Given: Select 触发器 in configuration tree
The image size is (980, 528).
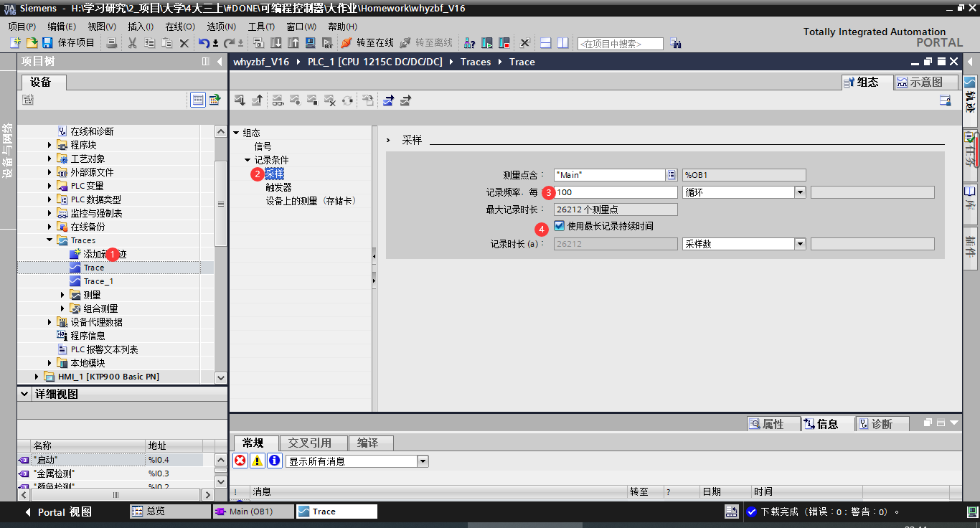Looking at the screenshot, I should (x=278, y=187).
